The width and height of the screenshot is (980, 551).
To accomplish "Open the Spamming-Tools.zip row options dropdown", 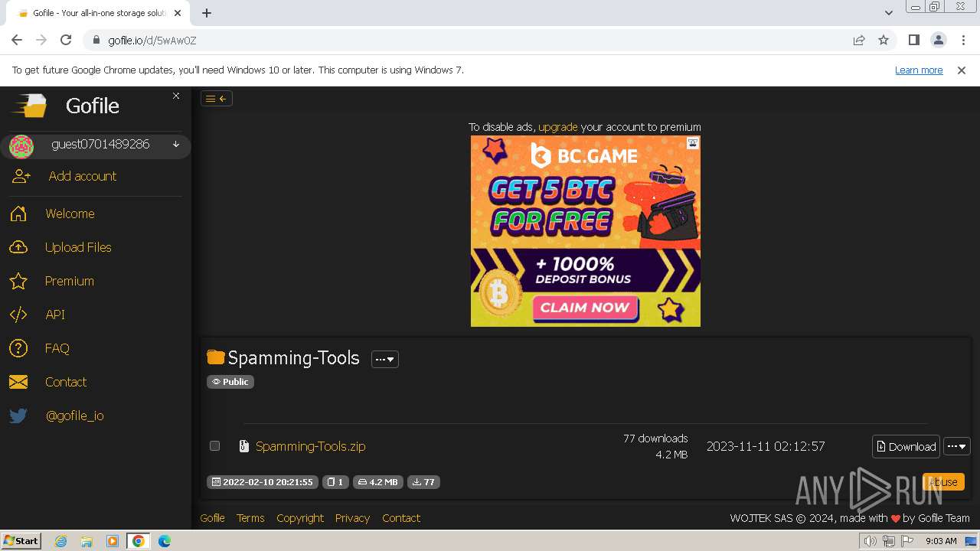I will click(x=957, y=446).
